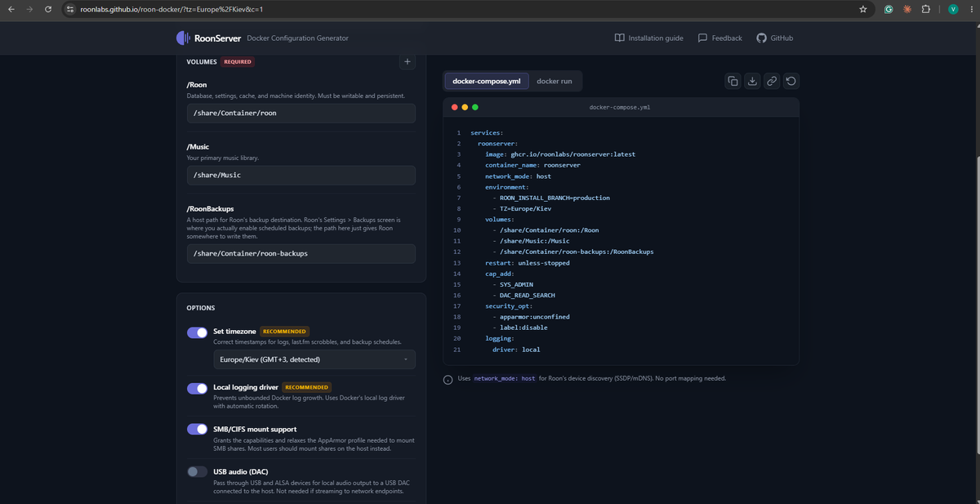Image resolution: width=980 pixels, height=504 pixels.
Task: Click the RECOMMENDED badge beside Local logging driver
Action: tap(306, 387)
